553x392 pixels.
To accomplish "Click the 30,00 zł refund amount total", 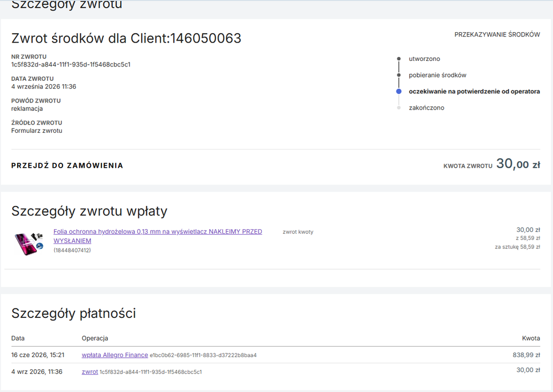I will [518, 164].
